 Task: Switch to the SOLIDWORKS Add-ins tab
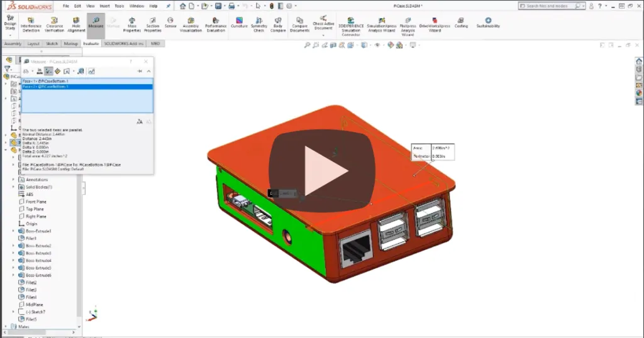coord(124,43)
